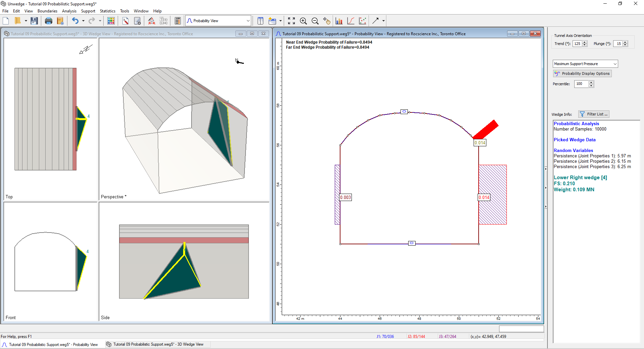Screen dimensions: 644x349
Task: Click the new window icon
Action: [272, 21]
